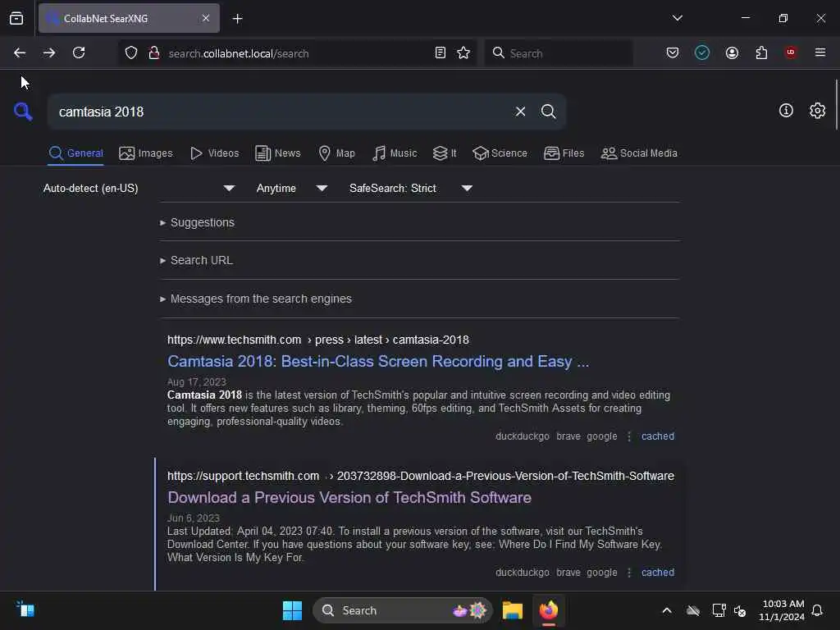Switch to the Science category tab
Viewport: 840px width, 630px height.
[x=500, y=153]
